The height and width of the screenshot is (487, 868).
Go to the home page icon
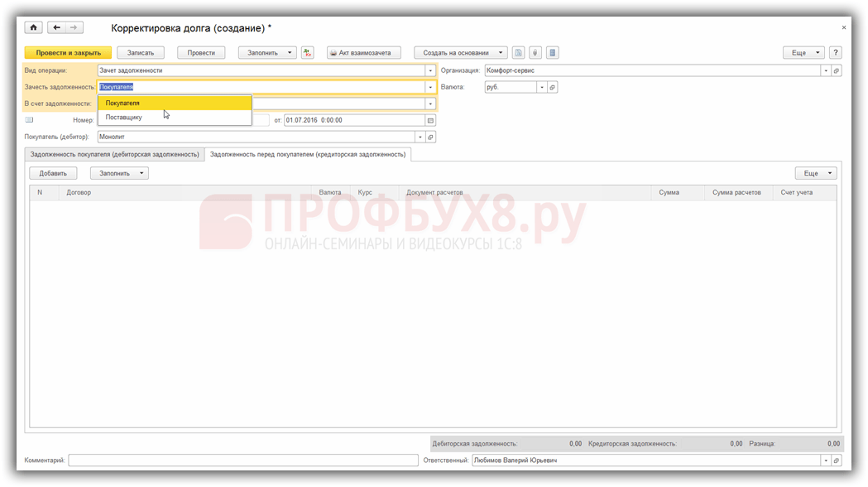click(33, 27)
